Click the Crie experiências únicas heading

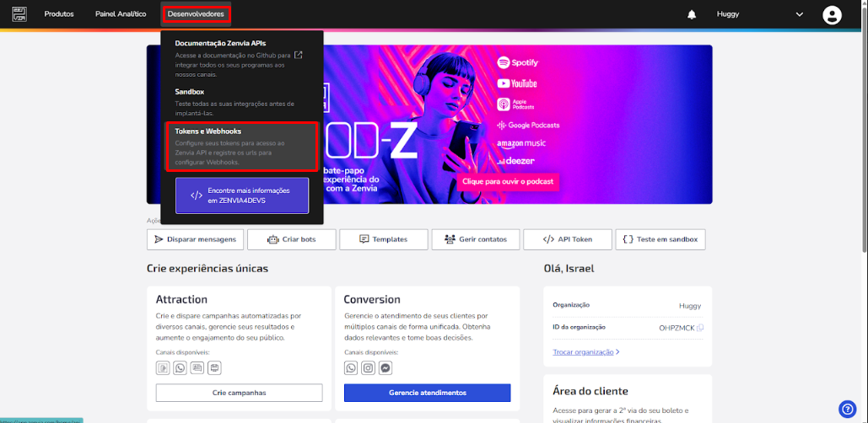[x=208, y=269]
